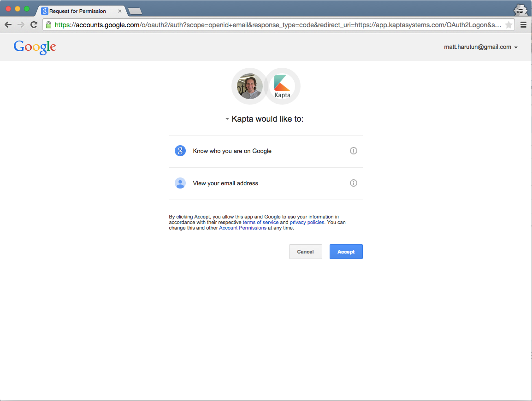Viewport: 532px width, 401px height.
Task: Open Chrome hamburger menu
Action: (523, 25)
